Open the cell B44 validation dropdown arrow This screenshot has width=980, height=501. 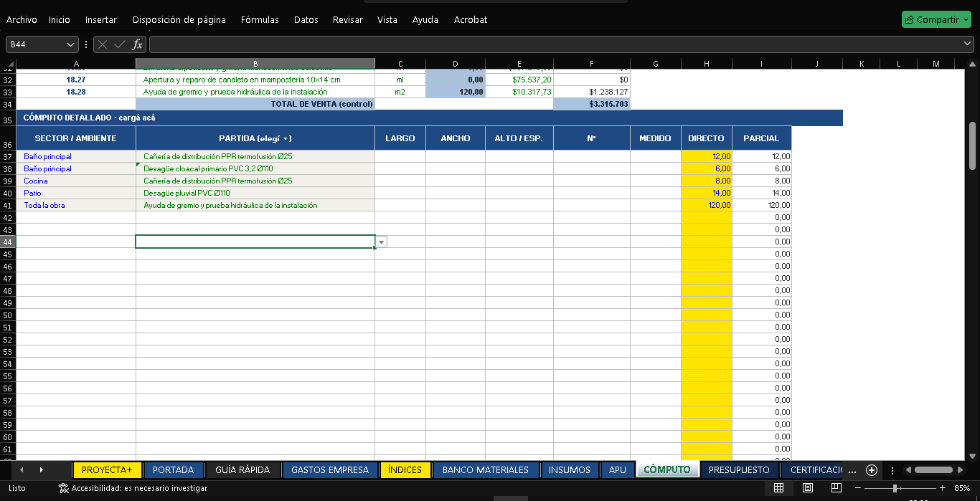(382, 242)
